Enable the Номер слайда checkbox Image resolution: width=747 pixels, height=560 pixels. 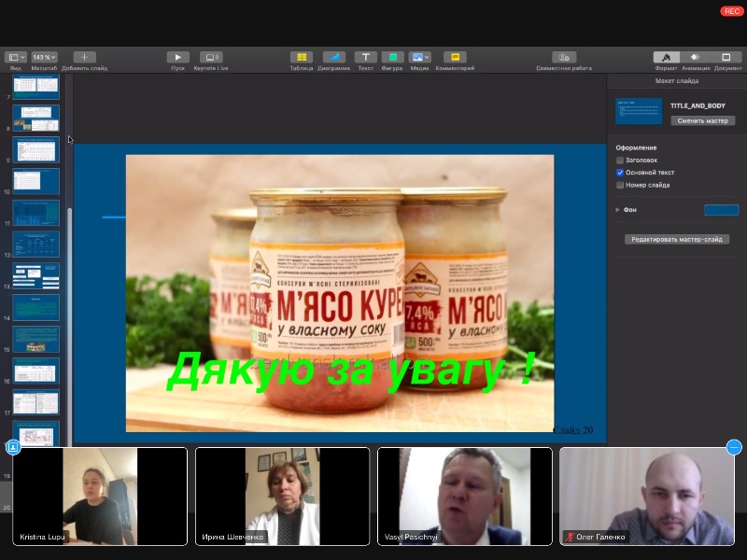620,185
